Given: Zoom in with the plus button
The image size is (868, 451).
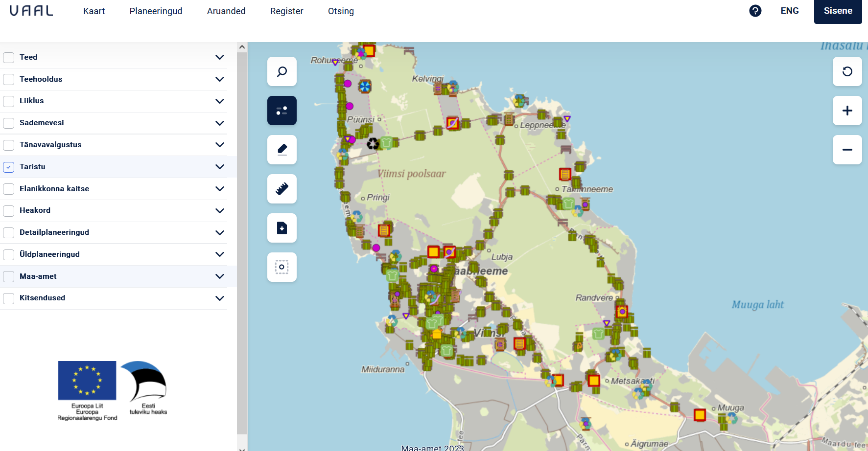Looking at the screenshot, I should click(x=847, y=111).
